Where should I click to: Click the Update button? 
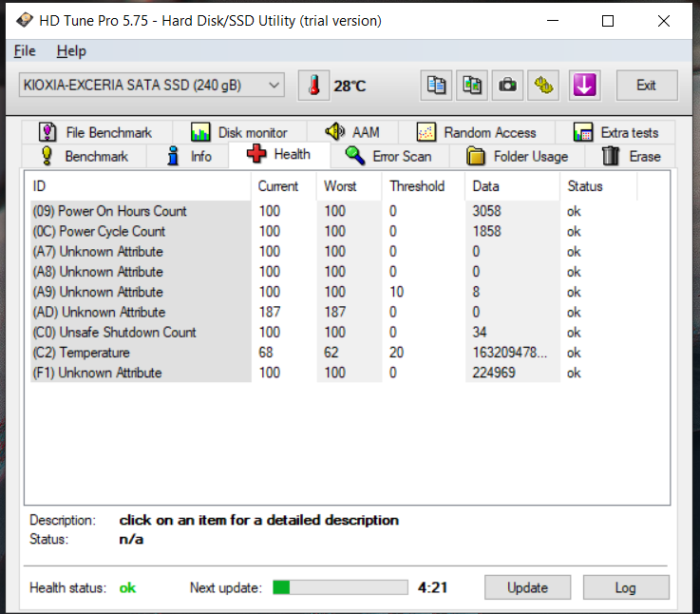(x=527, y=587)
